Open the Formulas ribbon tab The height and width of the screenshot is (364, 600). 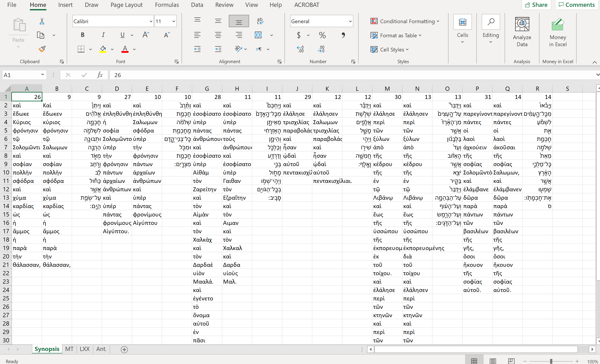[167, 5]
